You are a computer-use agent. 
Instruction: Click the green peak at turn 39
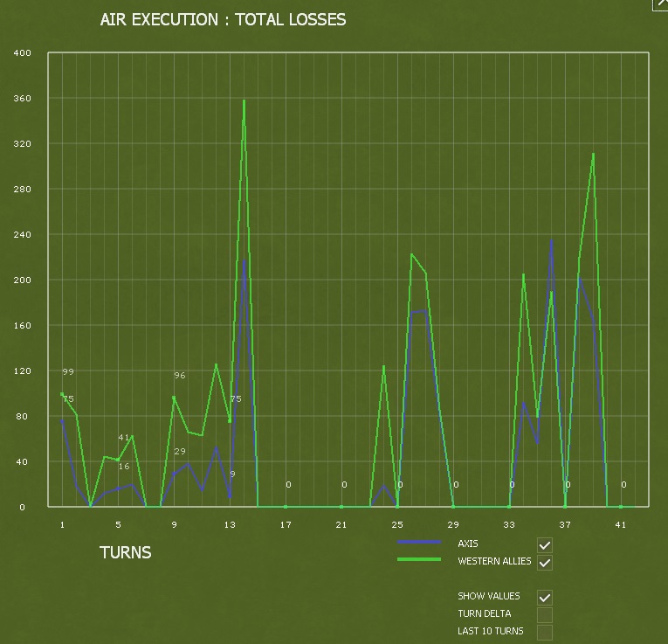593,155
